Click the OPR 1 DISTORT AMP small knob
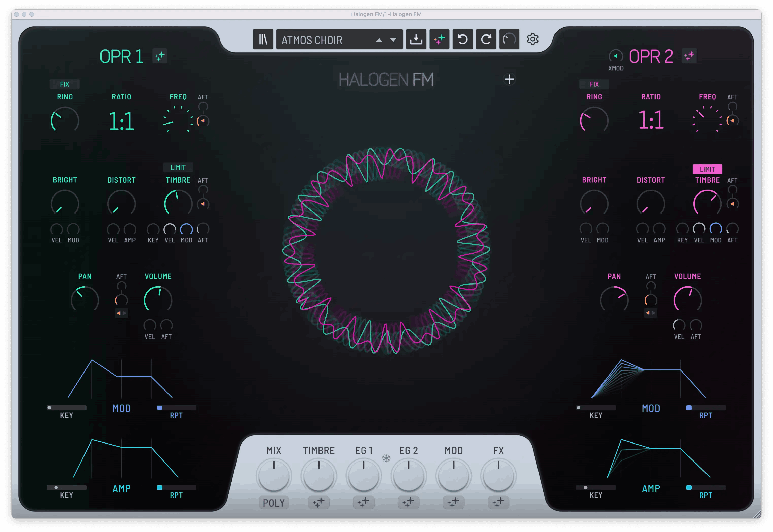This screenshot has height=532, width=773. [x=130, y=229]
